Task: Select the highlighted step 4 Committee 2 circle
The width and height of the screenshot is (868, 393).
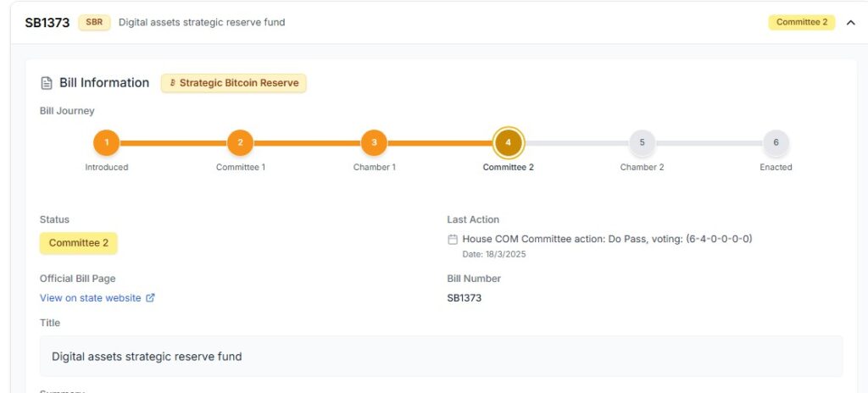Action: (509, 143)
